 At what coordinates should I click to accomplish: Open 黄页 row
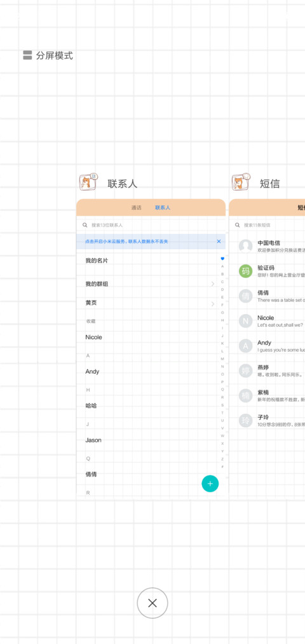click(151, 303)
